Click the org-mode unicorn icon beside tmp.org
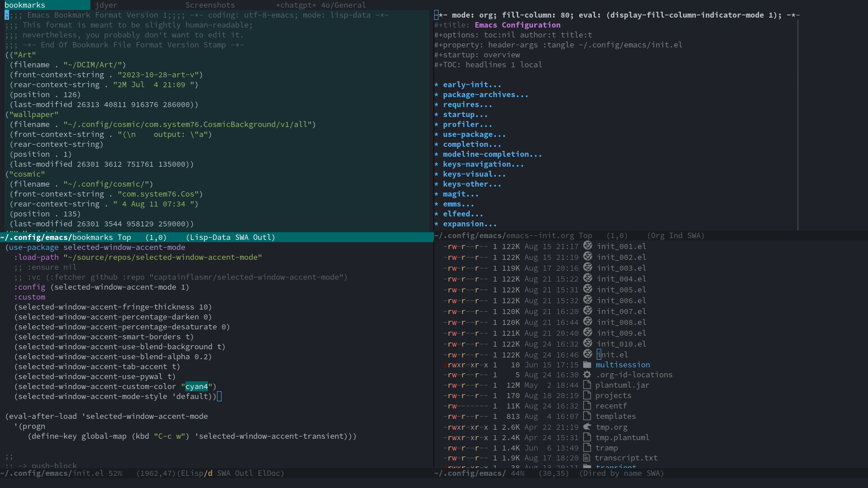The width and height of the screenshot is (868, 488). pyautogui.click(x=587, y=427)
